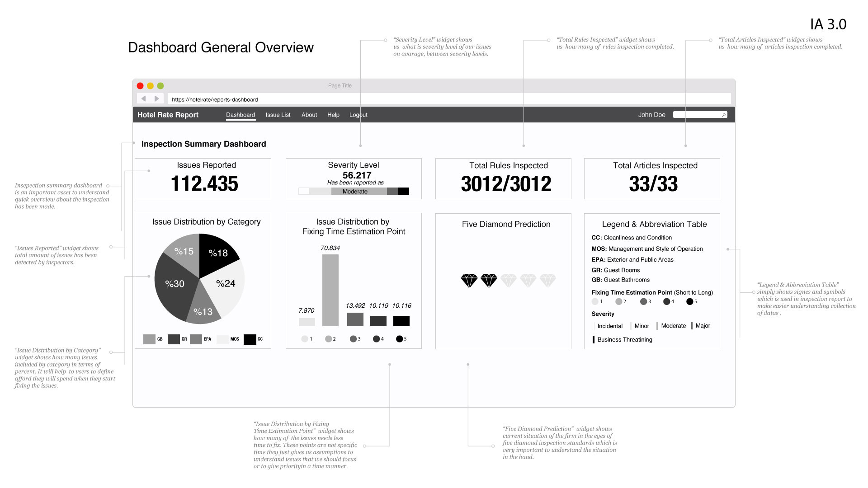Click bar chart legend dot 2
Image resolution: width=868 pixels, height=488 pixels.
(328, 339)
